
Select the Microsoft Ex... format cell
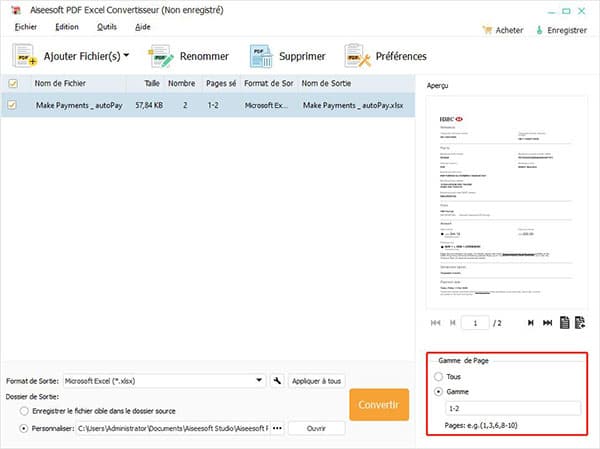(x=266, y=105)
